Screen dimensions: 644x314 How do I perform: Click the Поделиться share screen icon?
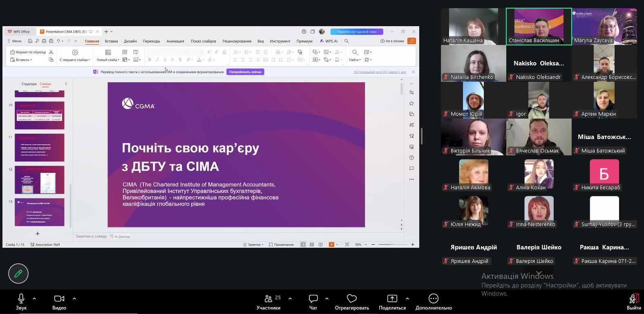tap(392, 299)
